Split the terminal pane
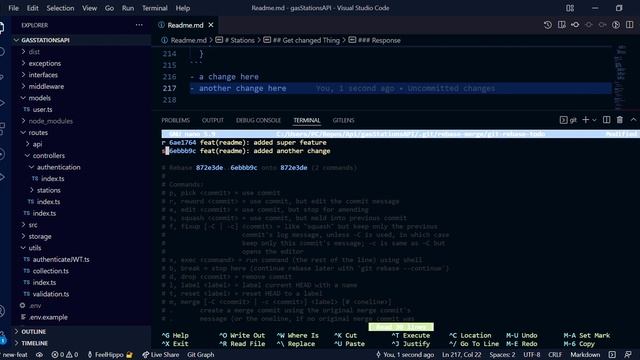 pyautogui.click(x=607, y=120)
